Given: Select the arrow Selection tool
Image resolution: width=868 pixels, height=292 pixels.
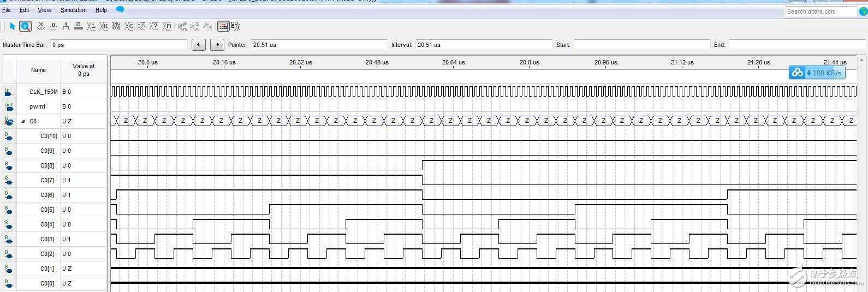Looking at the screenshot, I should (x=13, y=26).
